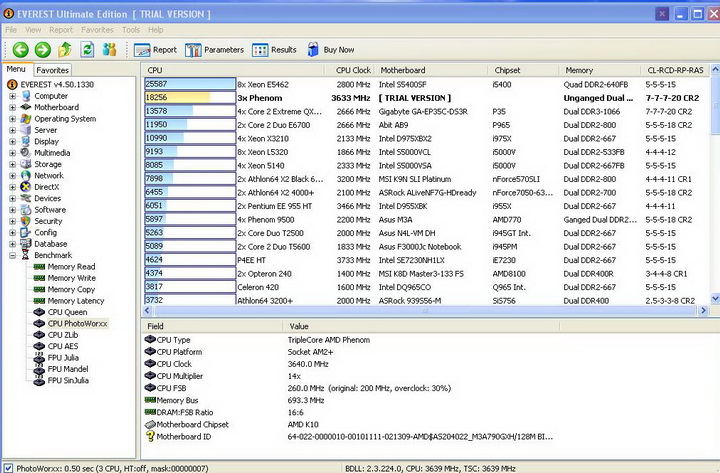Click the Up level arrow icon
Screen dimensions: 720x473
(65, 50)
